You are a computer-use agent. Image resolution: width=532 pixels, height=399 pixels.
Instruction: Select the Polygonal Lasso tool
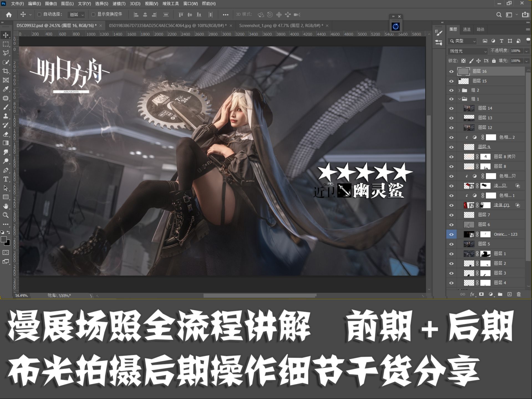click(x=6, y=53)
